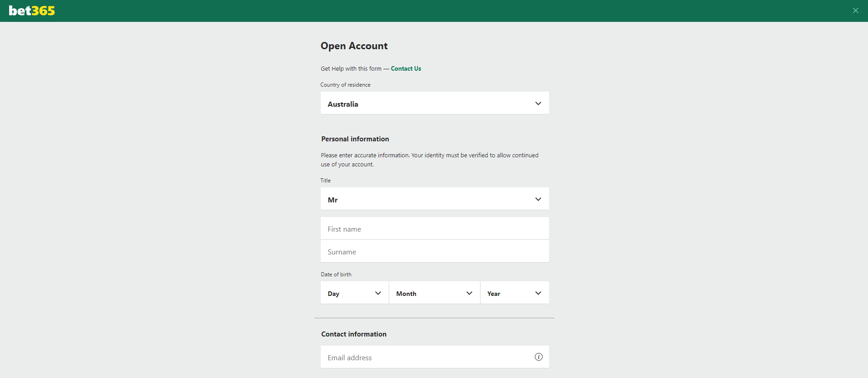The image size is (868, 378).
Task: Close the Open Account form
Action: click(856, 10)
